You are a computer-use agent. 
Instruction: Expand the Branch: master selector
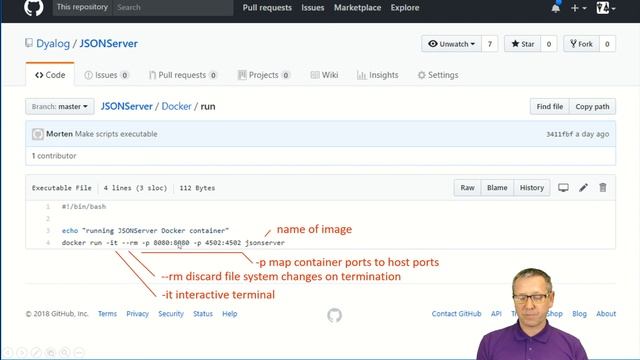pyautogui.click(x=60, y=107)
